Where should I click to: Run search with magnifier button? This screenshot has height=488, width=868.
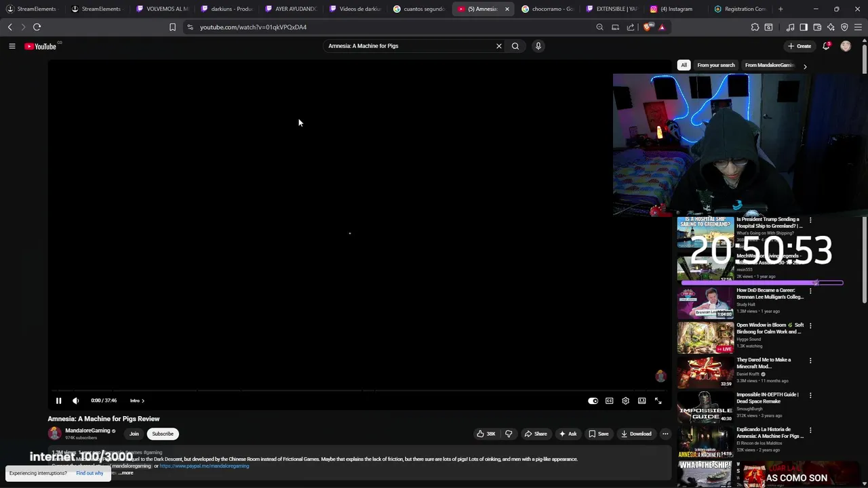(x=515, y=46)
